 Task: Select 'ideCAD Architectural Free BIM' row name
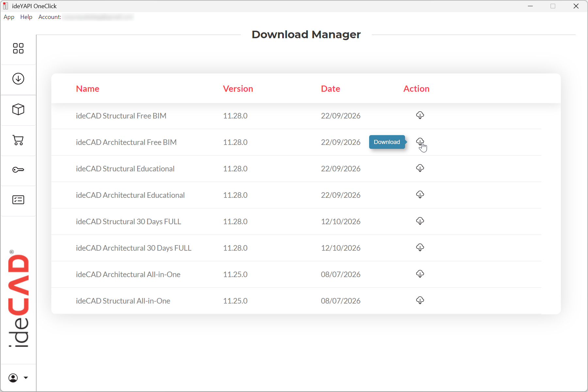click(x=126, y=142)
